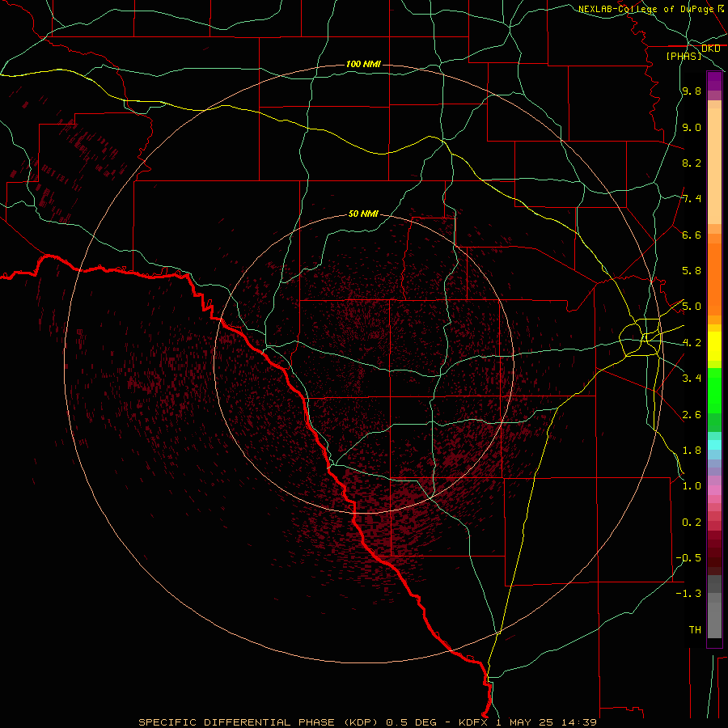Select the purple swatch at scale top
The height and width of the screenshot is (728, 728).
714,81
